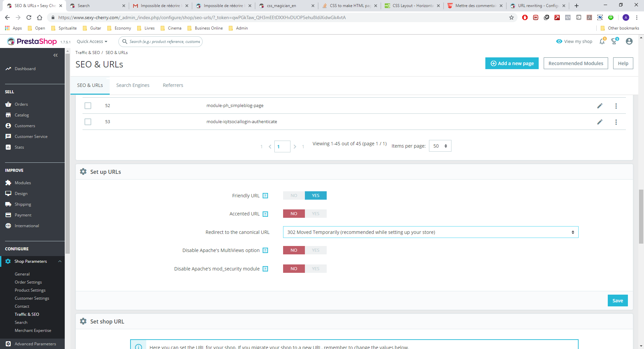
Task: Save the Set up URLs settings
Action: tap(618, 301)
